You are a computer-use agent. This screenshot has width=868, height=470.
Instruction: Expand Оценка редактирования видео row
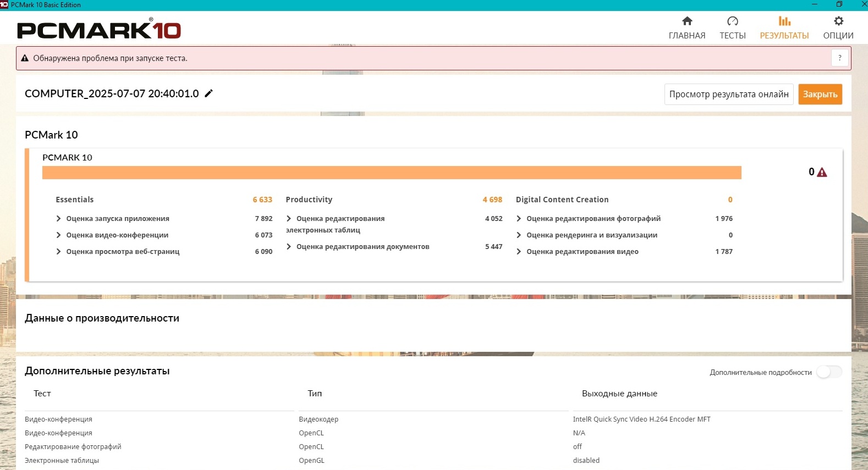519,252
